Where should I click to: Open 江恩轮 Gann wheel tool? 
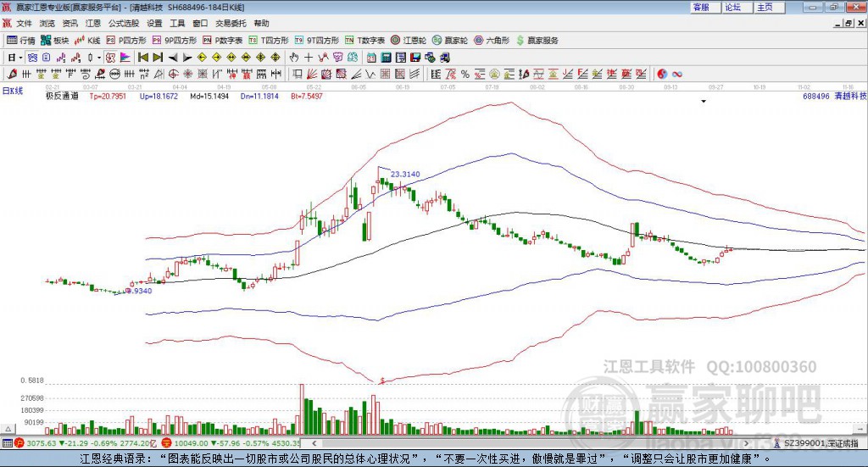click(409, 41)
